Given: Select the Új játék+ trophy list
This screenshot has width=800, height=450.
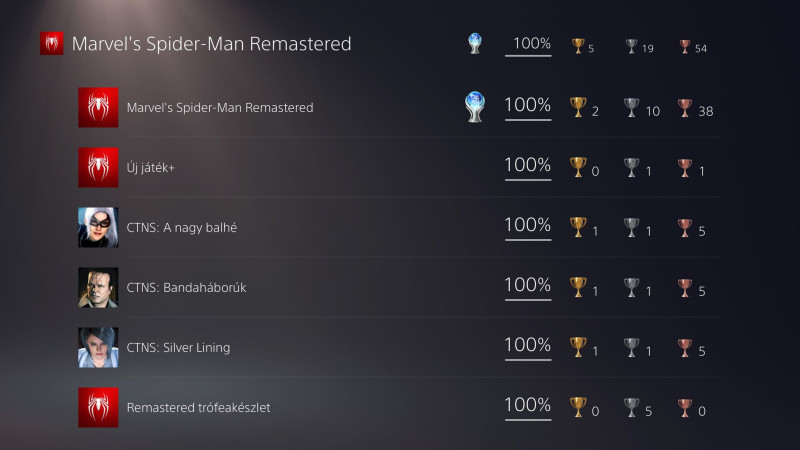Looking at the screenshot, I should point(151,168).
